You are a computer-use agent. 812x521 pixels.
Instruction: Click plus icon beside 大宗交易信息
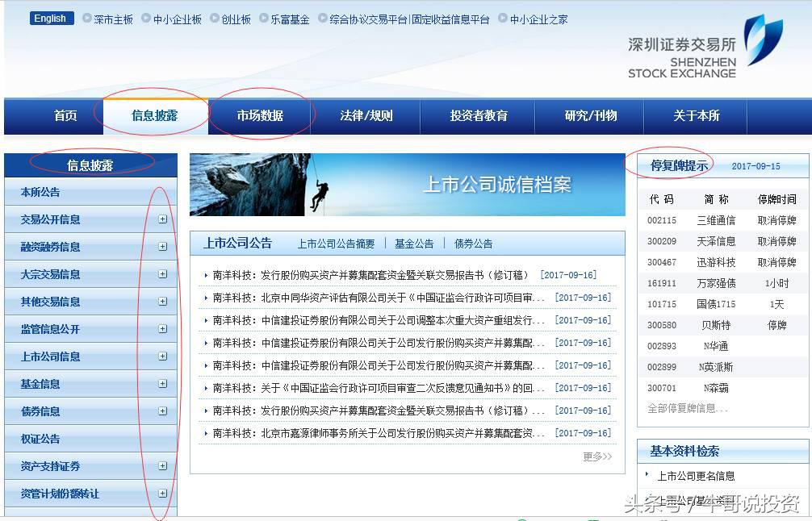[163, 274]
